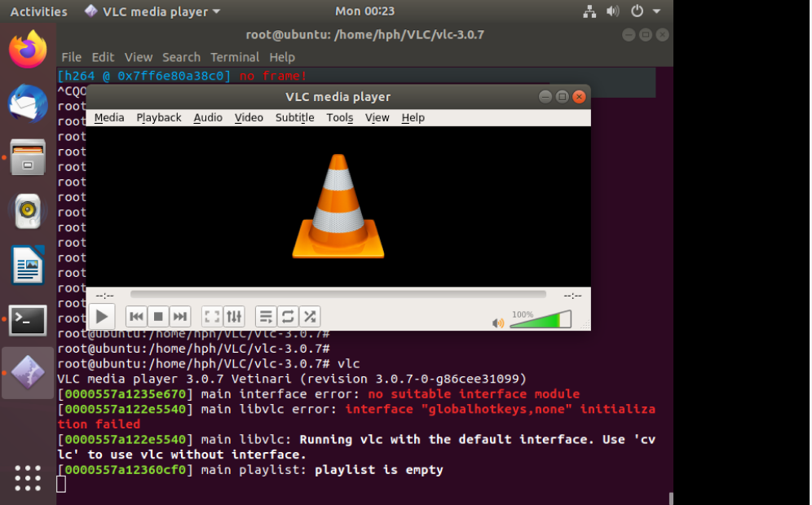Open the Playback menu in VLC
The width and height of the screenshot is (812, 505).
tap(159, 118)
